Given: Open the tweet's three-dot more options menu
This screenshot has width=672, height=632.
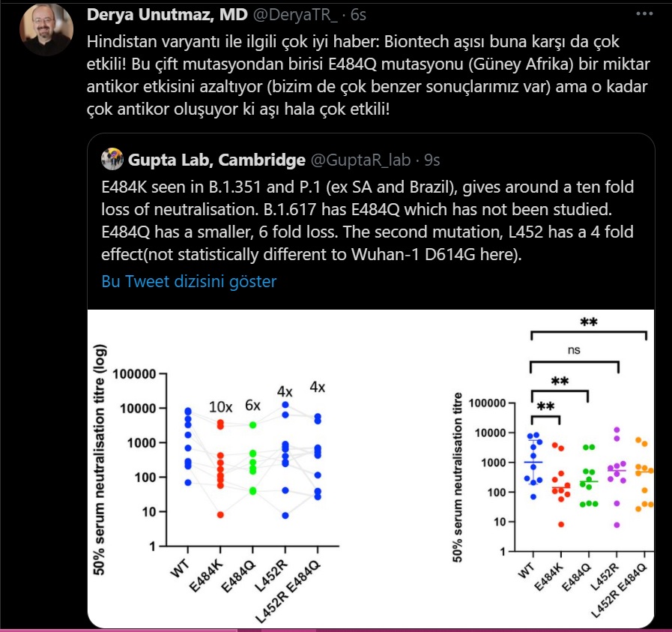Looking at the screenshot, I should pos(644,14).
